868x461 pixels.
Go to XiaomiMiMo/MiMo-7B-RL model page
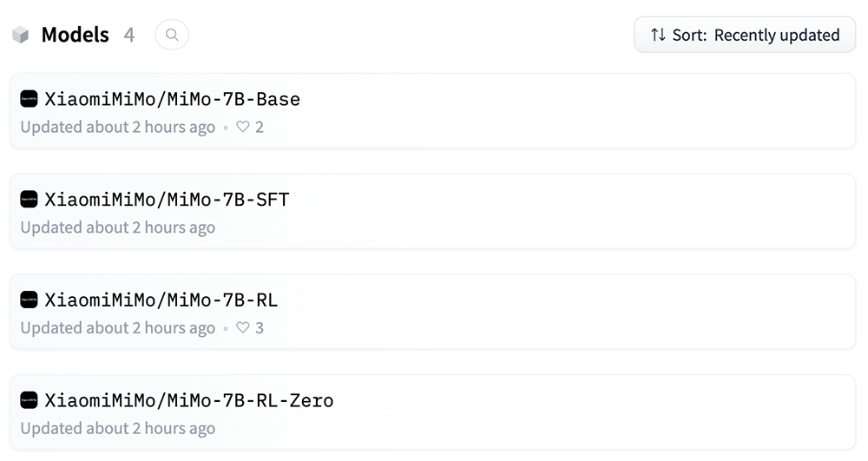161,300
